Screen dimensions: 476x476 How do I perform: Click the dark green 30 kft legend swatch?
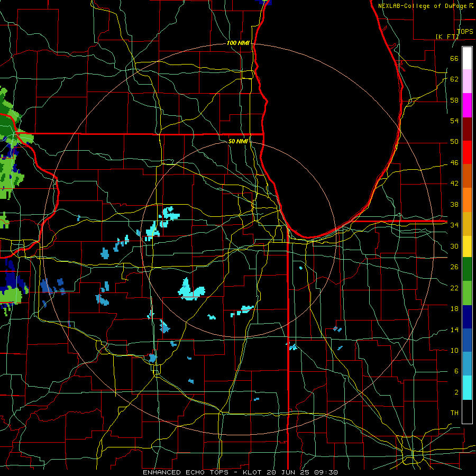pyautogui.click(x=467, y=269)
